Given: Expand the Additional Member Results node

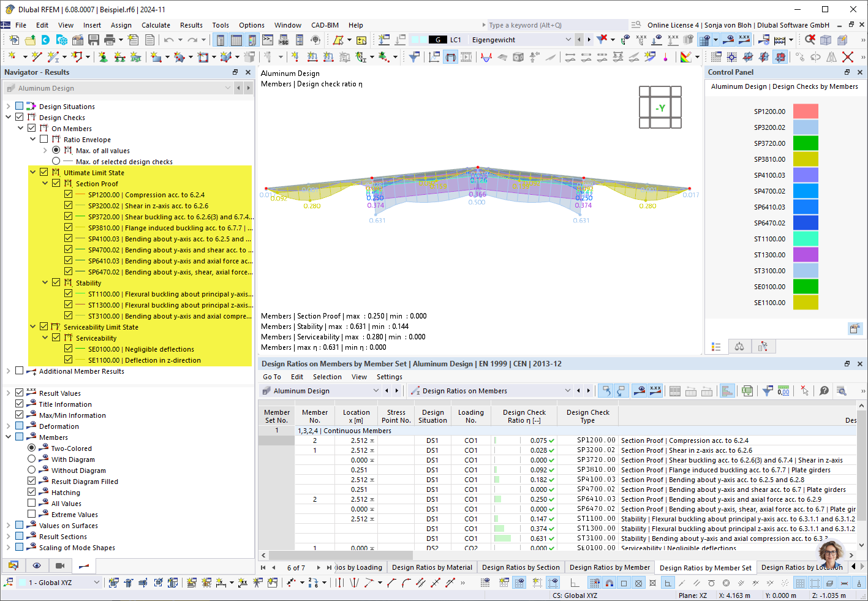Looking at the screenshot, I should (x=8, y=371).
